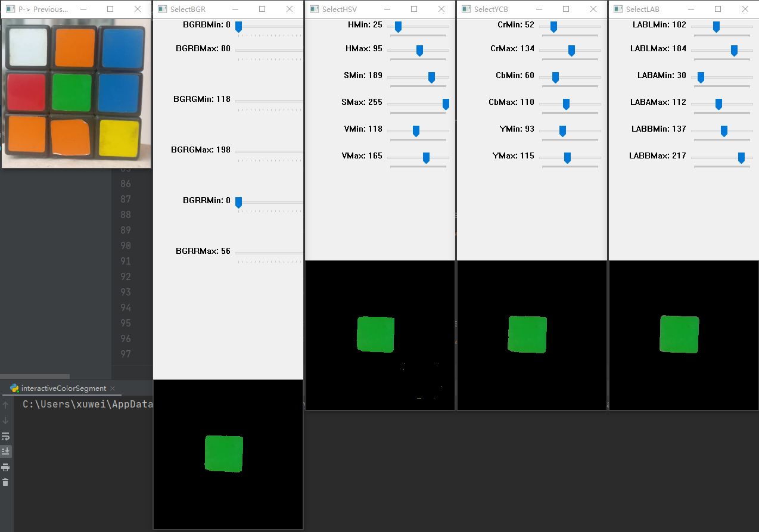The width and height of the screenshot is (759, 532).
Task: Click the print icon in Run panel
Action: [5, 467]
